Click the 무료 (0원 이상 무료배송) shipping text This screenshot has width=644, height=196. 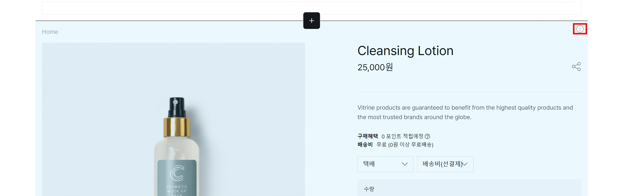[405, 144]
